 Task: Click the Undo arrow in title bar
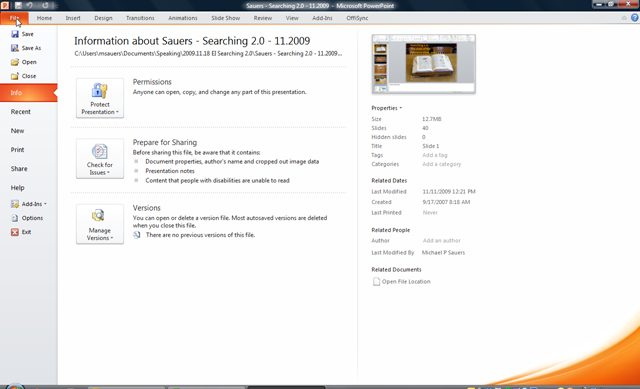click(x=29, y=5)
